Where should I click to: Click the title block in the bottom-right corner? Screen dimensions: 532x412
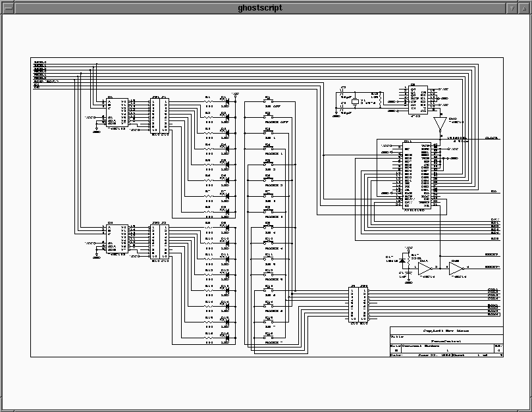tap(446, 342)
